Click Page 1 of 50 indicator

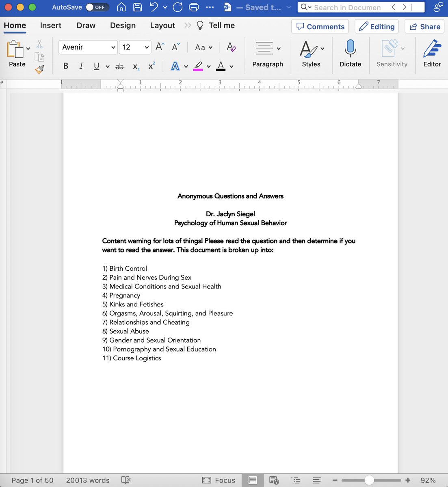[x=32, y=480]
